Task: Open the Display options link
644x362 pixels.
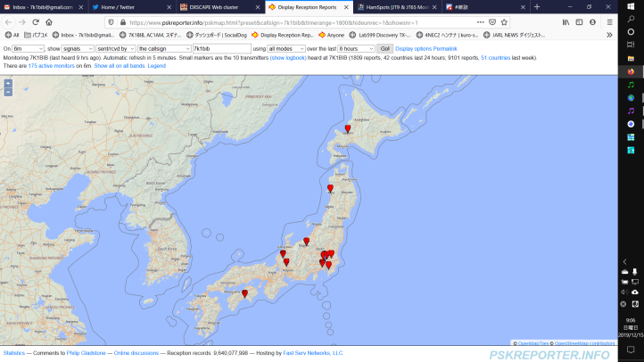Action: tap(413, 48)
